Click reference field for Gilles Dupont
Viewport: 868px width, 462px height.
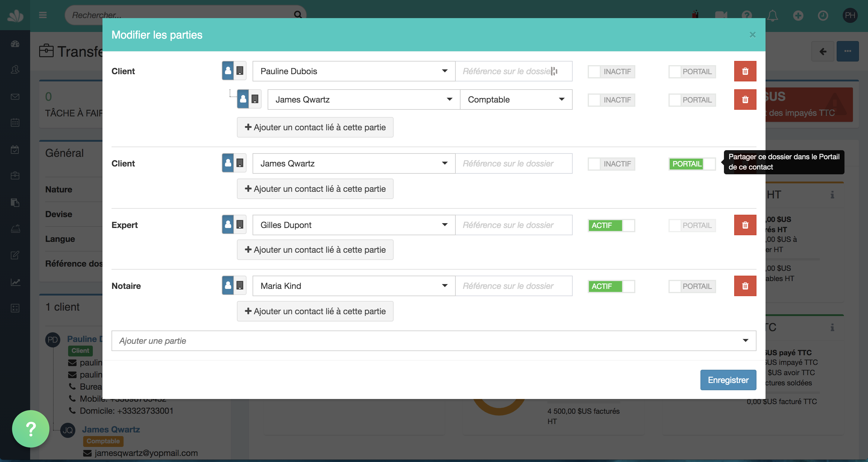tap(514, 225)
